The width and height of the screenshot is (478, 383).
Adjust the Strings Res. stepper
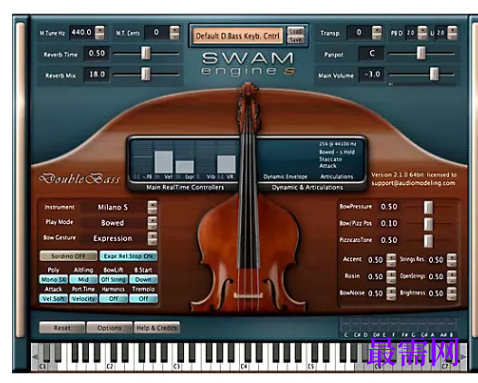click(452, 260)
